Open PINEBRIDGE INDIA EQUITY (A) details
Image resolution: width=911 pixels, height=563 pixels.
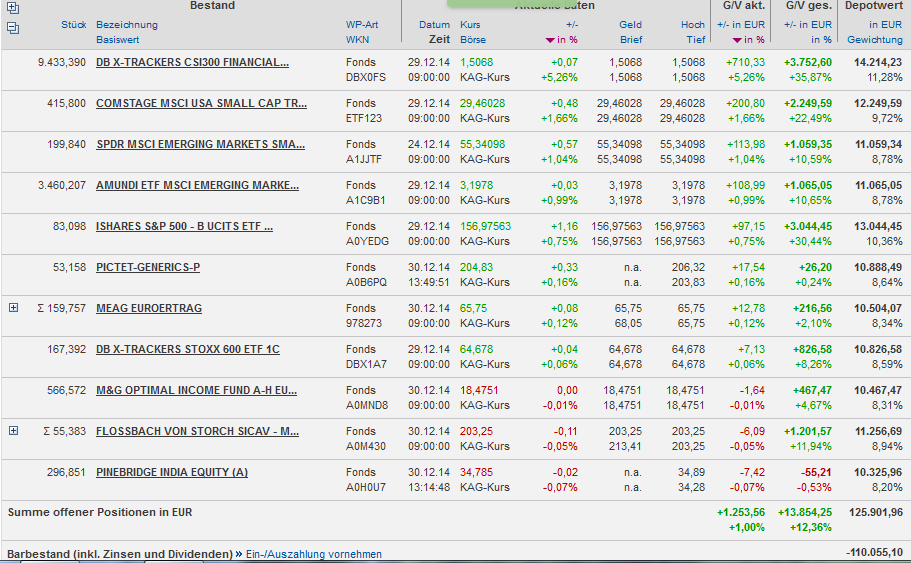(172, 472)
